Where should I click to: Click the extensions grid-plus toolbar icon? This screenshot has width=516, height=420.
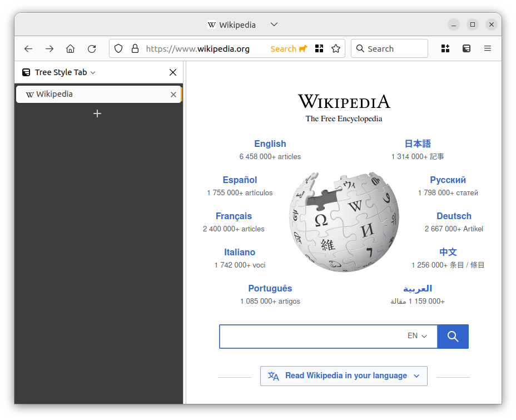(x=445, y=49)
